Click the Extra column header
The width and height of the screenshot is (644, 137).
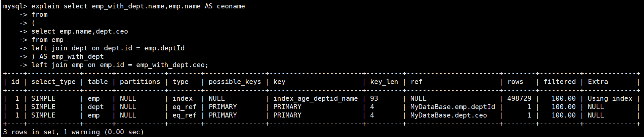pyautogui.click(x=598, y=82)
